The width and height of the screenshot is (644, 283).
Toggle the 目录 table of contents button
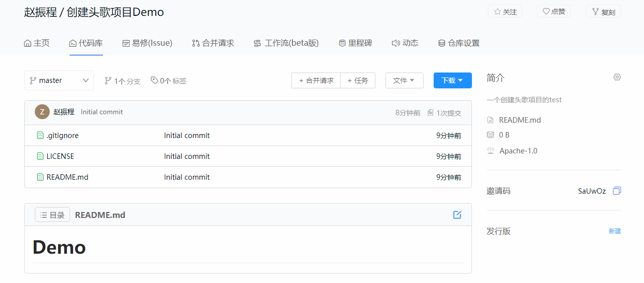[x=52, y=215]
